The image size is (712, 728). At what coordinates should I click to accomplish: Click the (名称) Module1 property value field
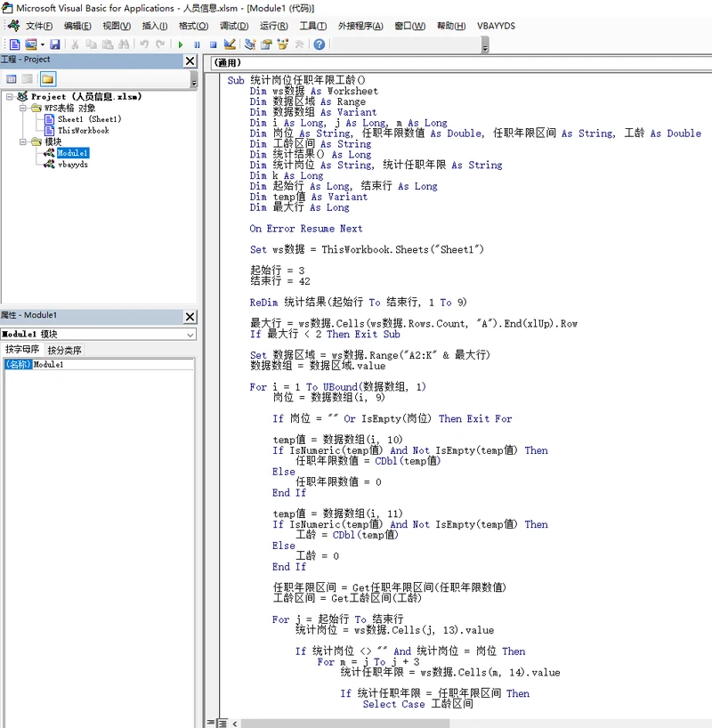113,365
